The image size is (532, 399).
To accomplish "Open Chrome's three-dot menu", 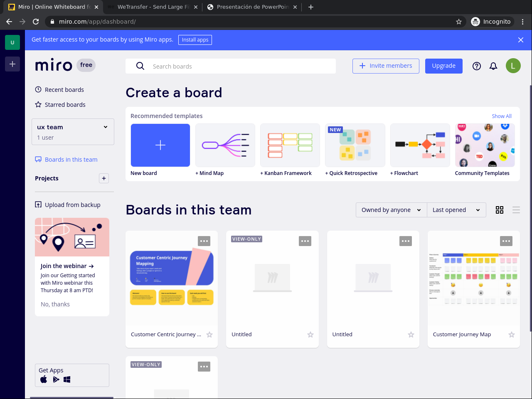I will (523, 22).
